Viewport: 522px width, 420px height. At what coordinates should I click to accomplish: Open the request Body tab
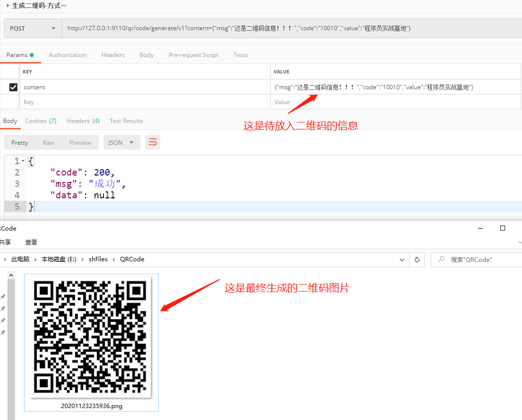click(x=146, y=55)
